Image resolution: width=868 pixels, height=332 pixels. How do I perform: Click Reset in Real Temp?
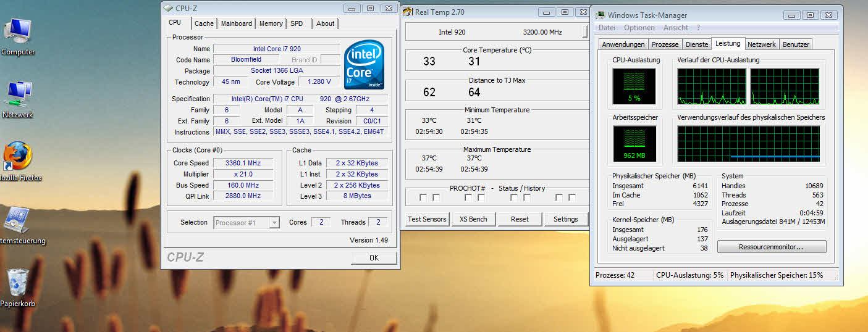(x=520, y=219)
